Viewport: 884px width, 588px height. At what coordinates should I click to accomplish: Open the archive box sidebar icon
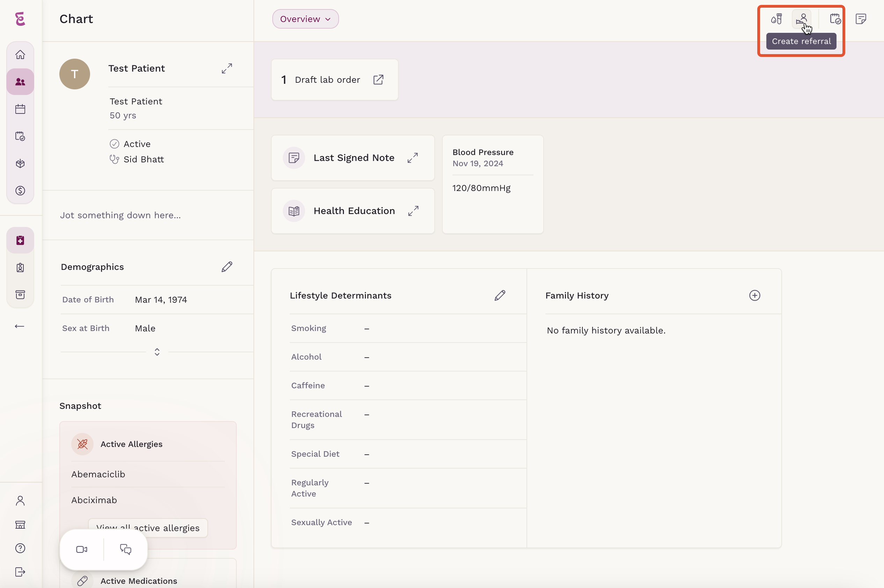[20, 294]
